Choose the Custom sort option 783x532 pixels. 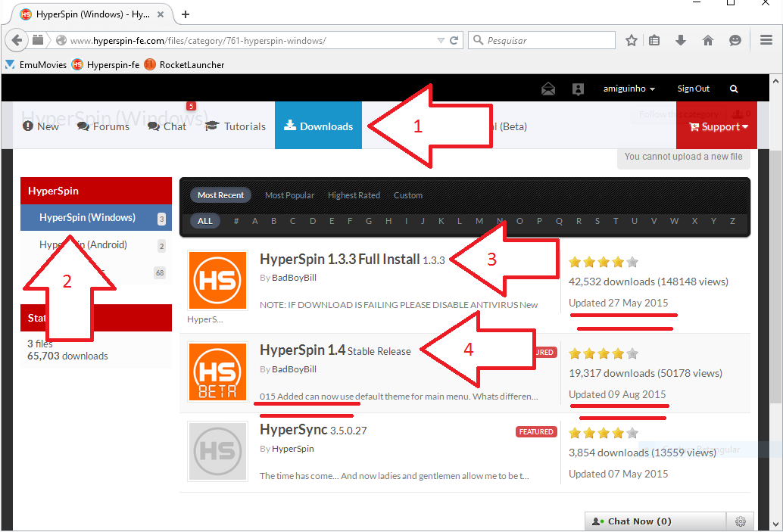pos(408,196)
